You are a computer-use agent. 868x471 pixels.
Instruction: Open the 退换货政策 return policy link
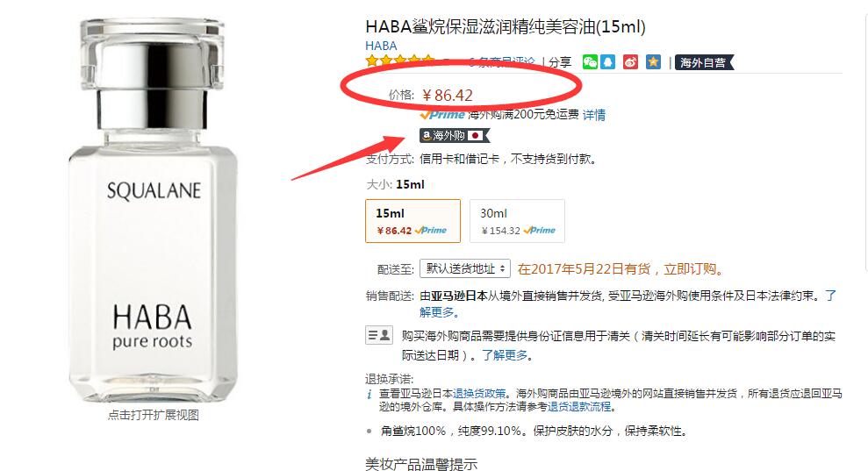click(x=479, y=394)
